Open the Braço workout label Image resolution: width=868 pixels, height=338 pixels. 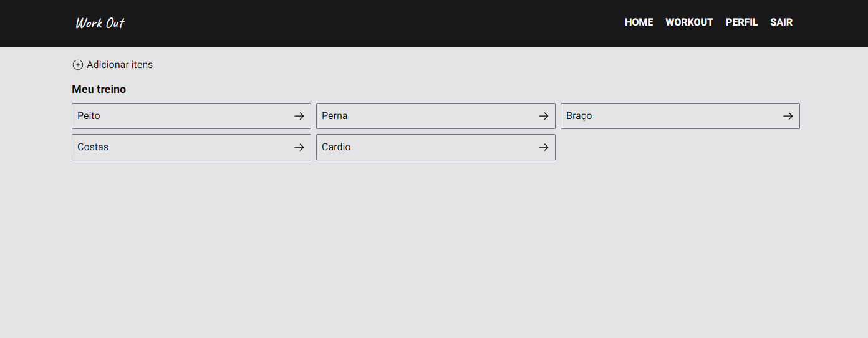[579, 116]
